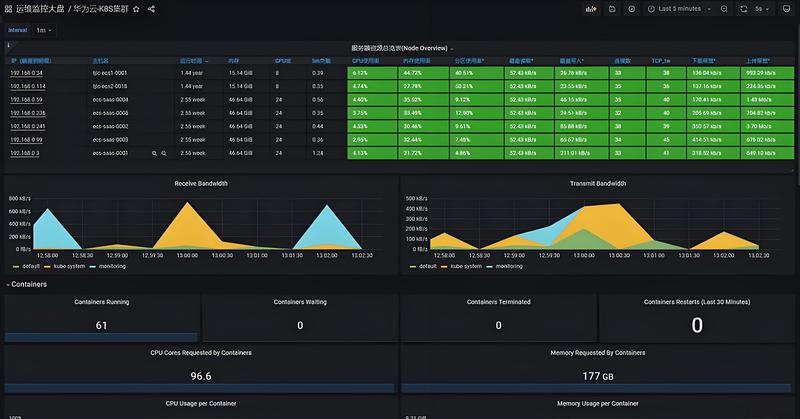Viewport: 800px width, 419px height.
Task: Open dashboard settings via gear icon
Action: (x=632, y=9)
